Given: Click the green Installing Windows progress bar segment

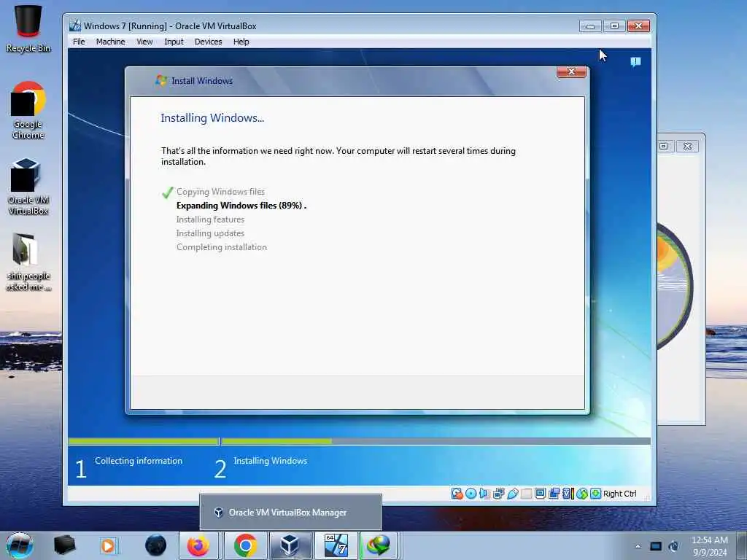Looking at the screenshot, I should tap(276, 441).
